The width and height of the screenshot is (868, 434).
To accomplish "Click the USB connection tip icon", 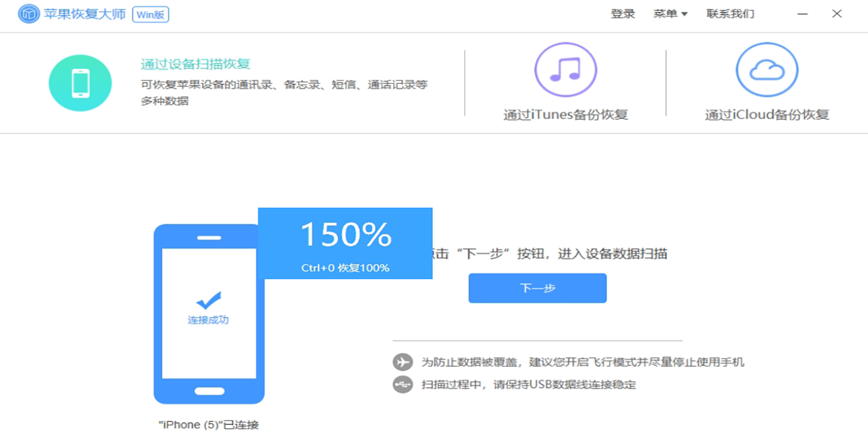I will pyautogui.click(x=402, y=385).
